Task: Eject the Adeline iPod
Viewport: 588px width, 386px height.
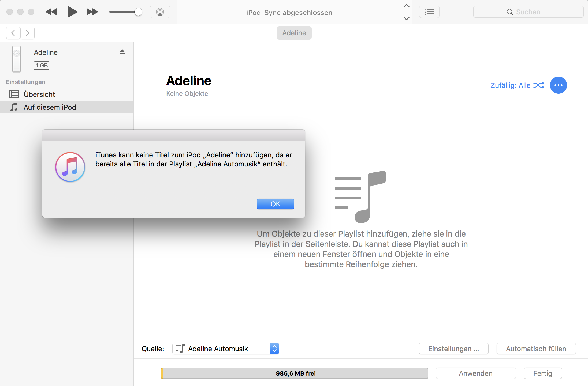Action: tap(122, 52)
